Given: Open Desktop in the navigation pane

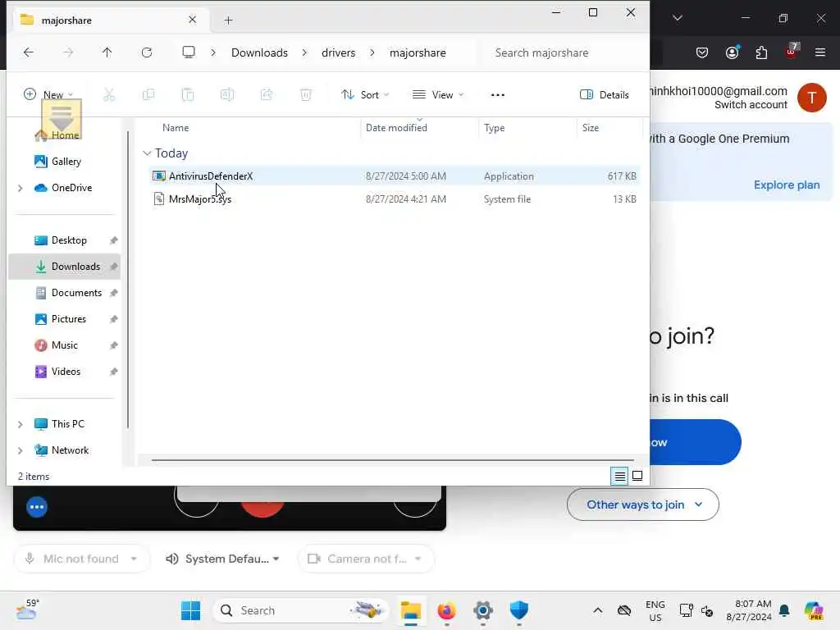Looking at the screenshot, I should (69, 240).
